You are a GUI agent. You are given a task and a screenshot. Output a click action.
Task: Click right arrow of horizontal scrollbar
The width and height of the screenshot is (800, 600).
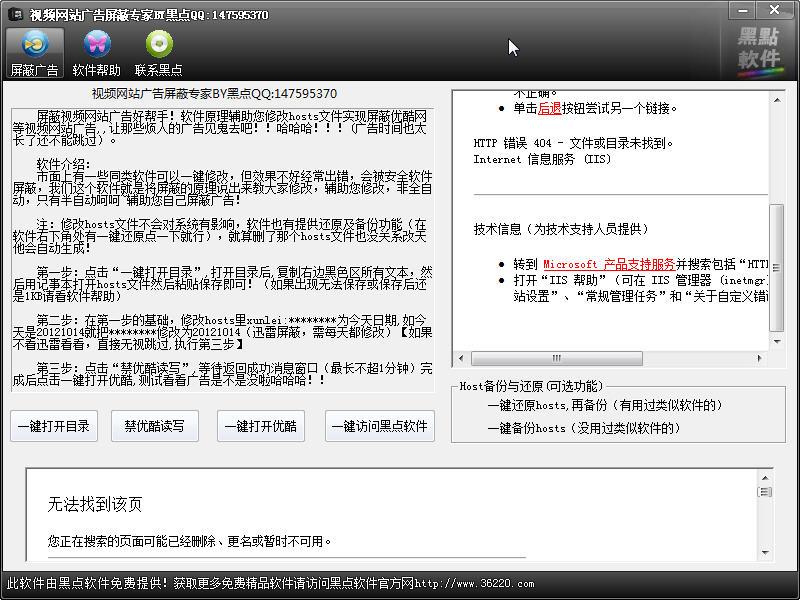tap(760, 358)
